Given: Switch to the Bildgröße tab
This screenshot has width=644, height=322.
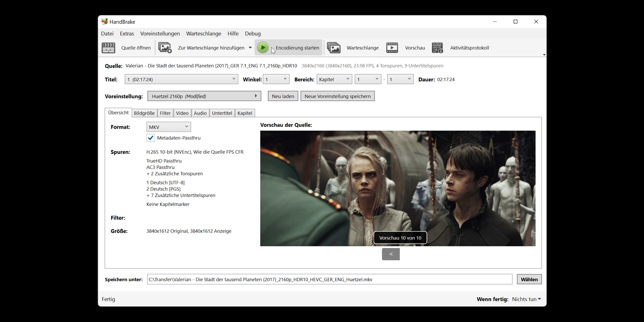Looking at the screenshot, I should click(144, 113).
